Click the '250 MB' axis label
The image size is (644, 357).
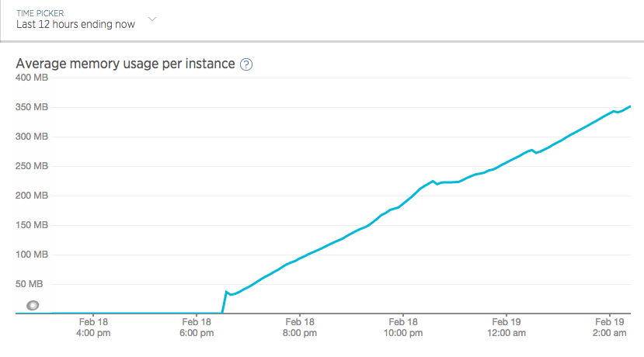pos(32,166)
